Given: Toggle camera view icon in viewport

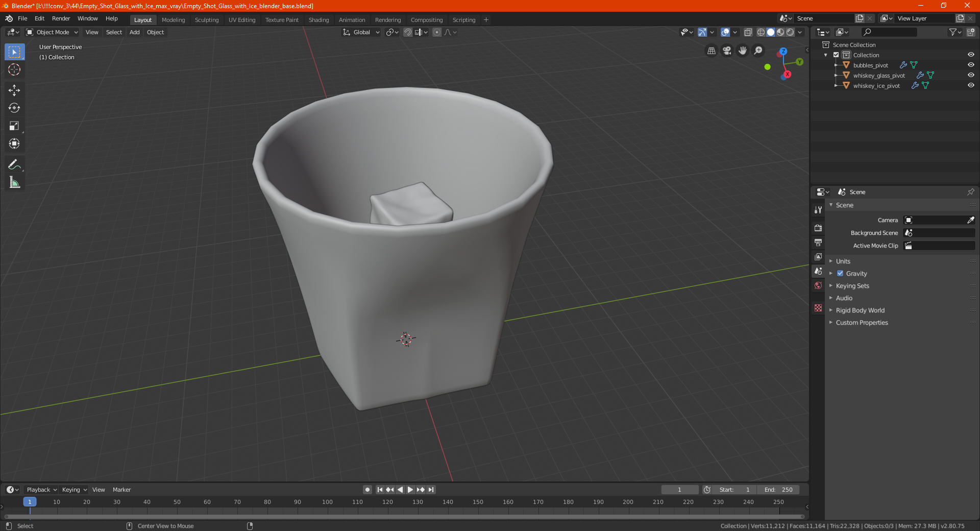Looking at the screenshot, I should tap(727, 51).
